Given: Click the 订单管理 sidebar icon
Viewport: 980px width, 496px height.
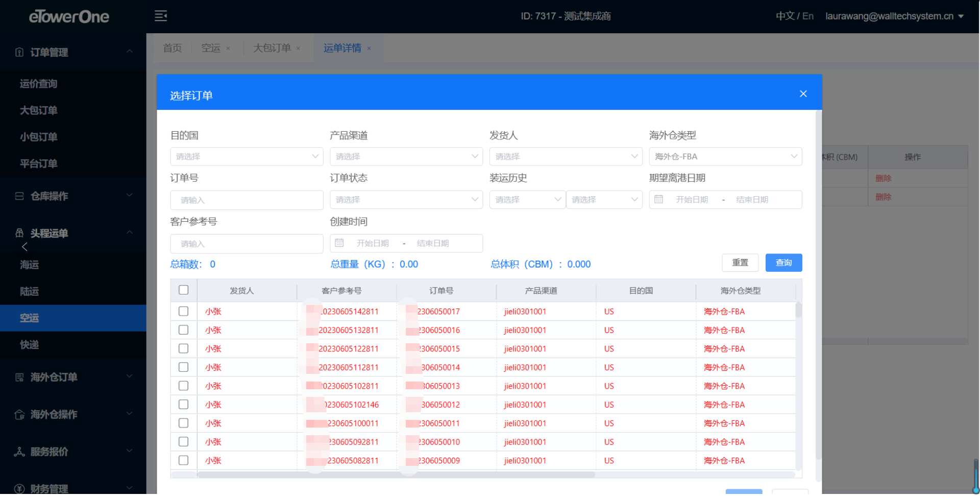Looking at the screenshot, I should point(19,52).
